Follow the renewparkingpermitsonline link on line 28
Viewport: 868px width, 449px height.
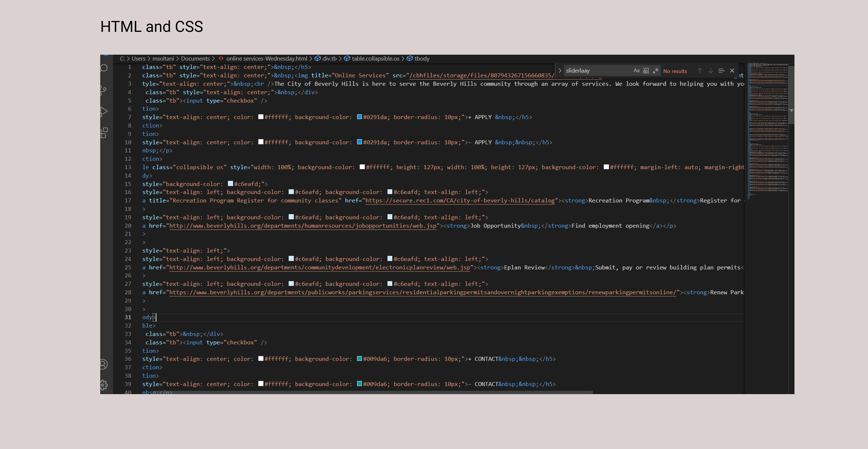[x=422, y=292]
